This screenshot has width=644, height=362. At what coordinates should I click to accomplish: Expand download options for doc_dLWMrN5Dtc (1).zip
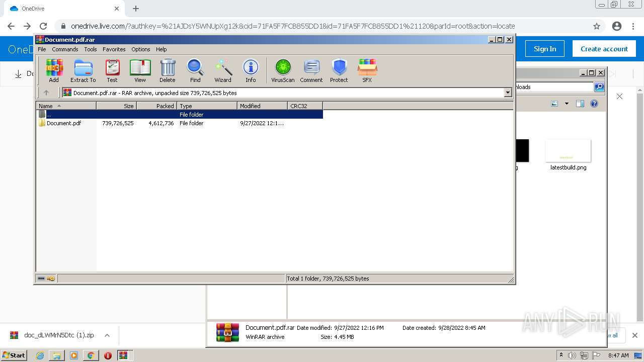107,335
